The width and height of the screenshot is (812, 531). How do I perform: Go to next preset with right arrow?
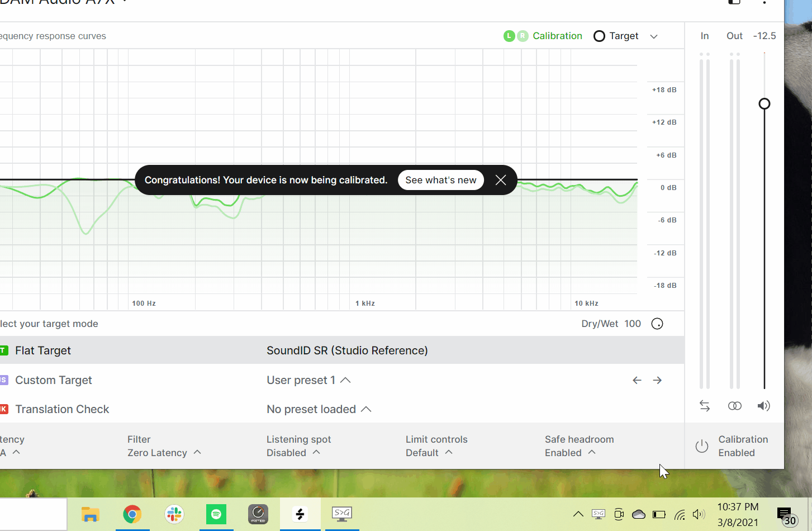tap(657, 380)
